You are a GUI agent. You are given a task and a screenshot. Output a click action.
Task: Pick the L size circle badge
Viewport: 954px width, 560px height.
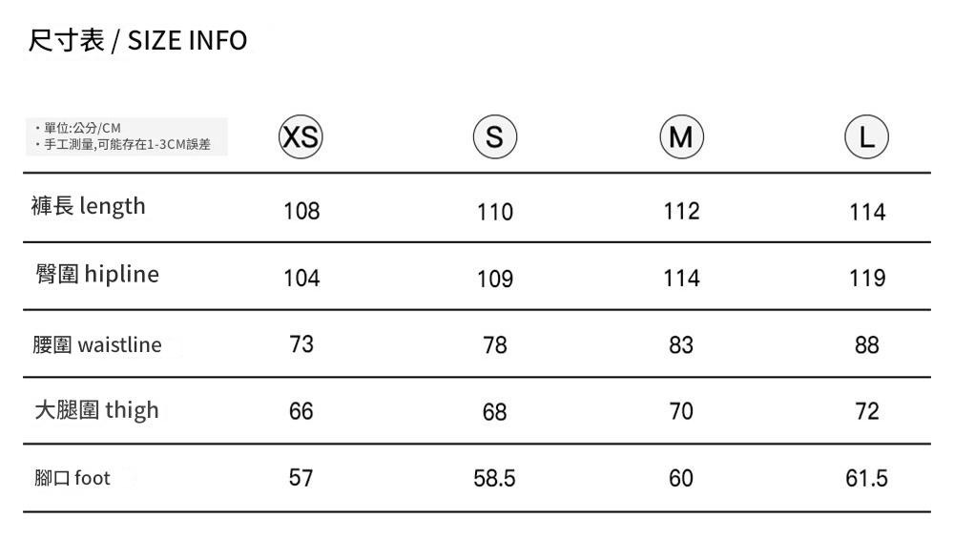866,137
